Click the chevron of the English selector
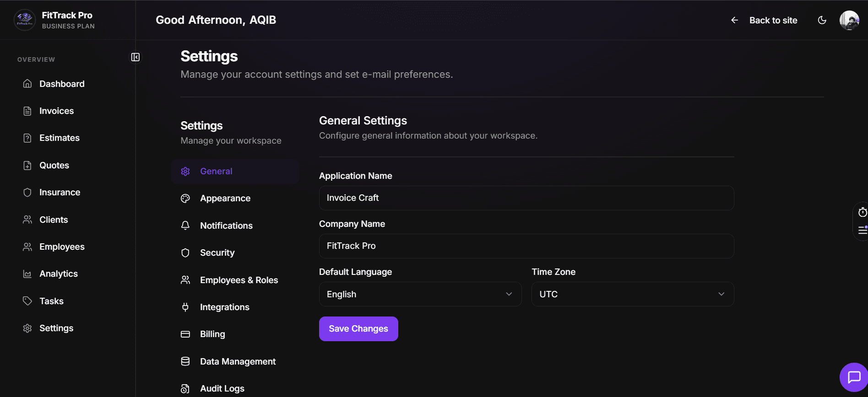Viewport: 868px width, 397px height. (x=509, y=294)
